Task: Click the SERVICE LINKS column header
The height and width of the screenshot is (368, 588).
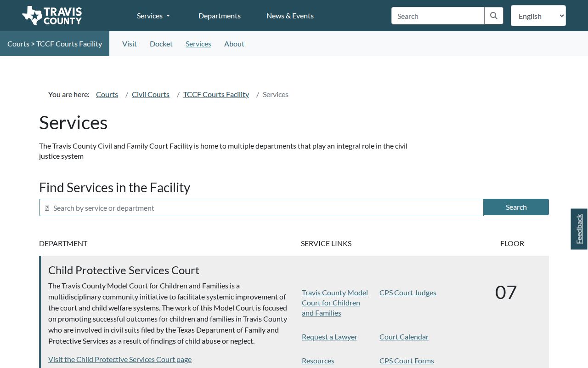Action: tap(326, 243)
